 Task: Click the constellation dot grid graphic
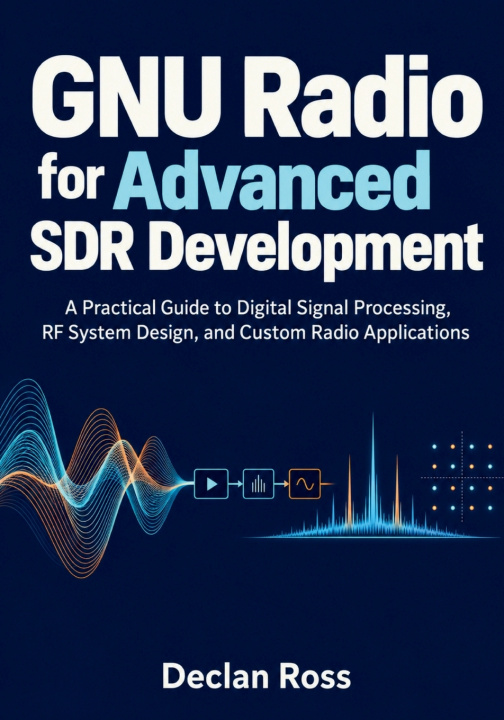pyautogui.click(x=461, y=477)
